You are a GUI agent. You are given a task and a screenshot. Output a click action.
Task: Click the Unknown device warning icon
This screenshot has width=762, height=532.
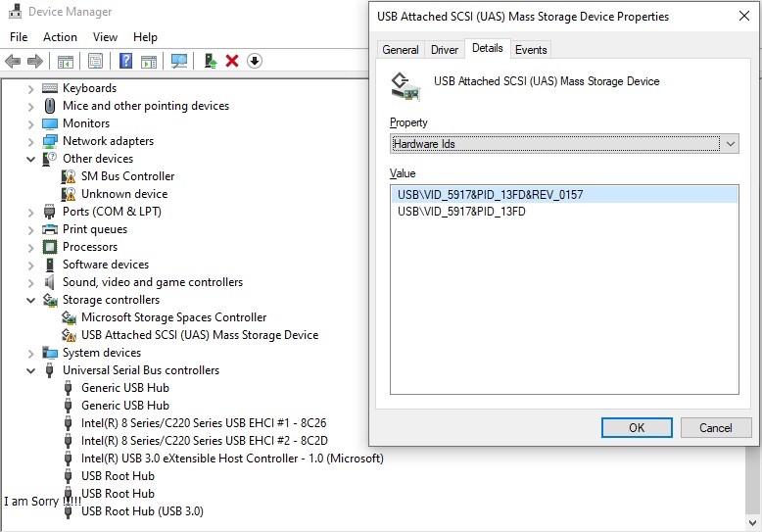(69, 194)
